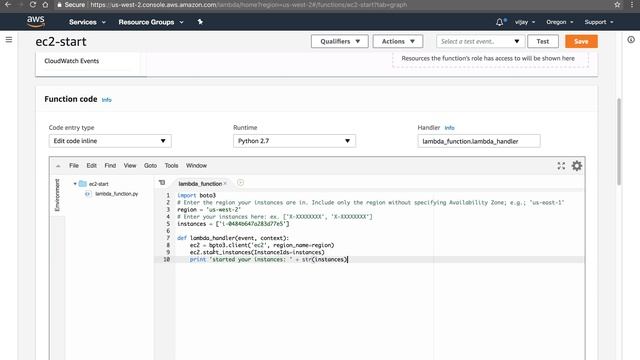
Task: Click the browser reload icon
Action: [x=33, y=4]
